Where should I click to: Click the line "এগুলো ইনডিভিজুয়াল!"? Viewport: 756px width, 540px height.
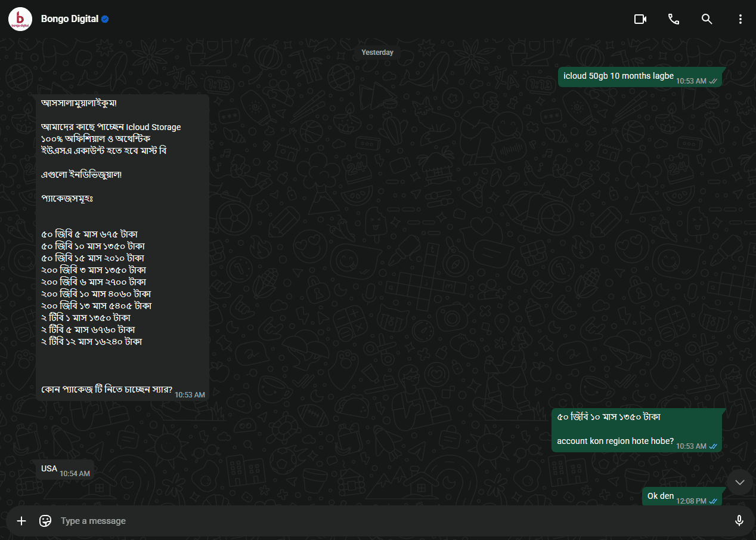[x=81, y=175]
